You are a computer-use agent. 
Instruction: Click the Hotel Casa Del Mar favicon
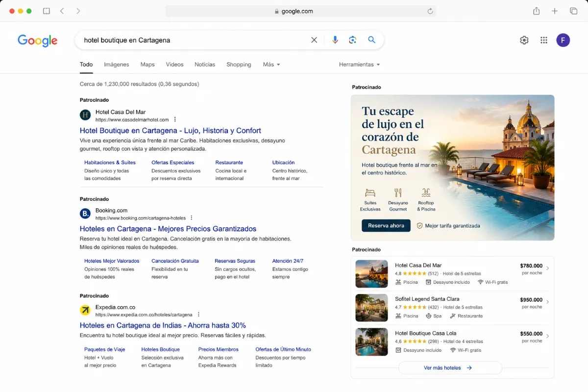point(85,115)
